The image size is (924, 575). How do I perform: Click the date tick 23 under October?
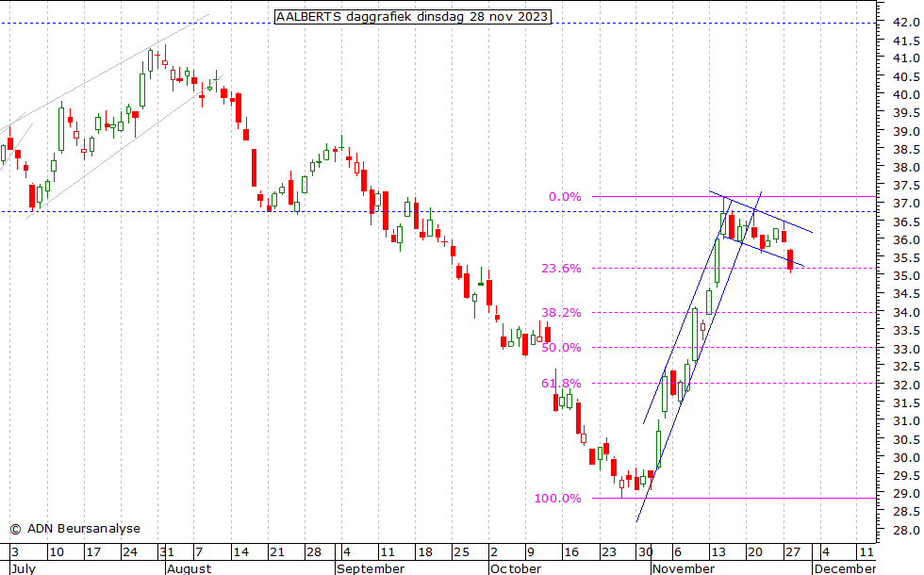[x=609, y=552]
